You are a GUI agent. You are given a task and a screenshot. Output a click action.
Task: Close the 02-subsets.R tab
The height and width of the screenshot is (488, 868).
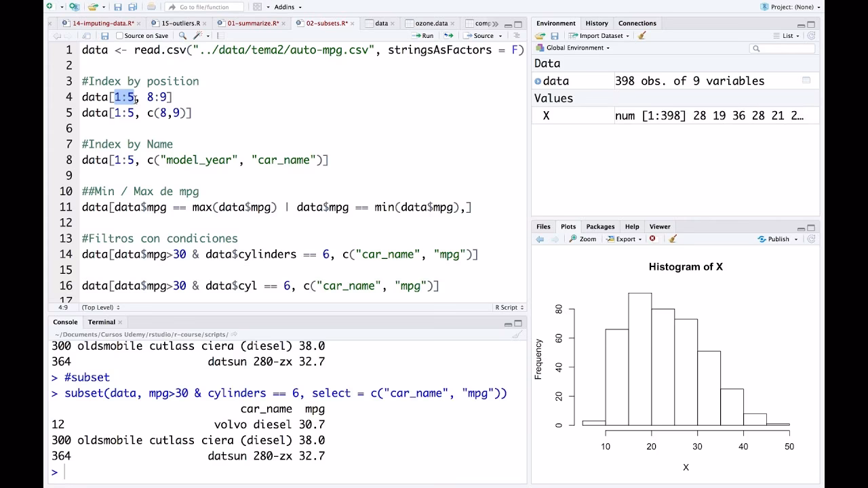[x=354, y=23]
